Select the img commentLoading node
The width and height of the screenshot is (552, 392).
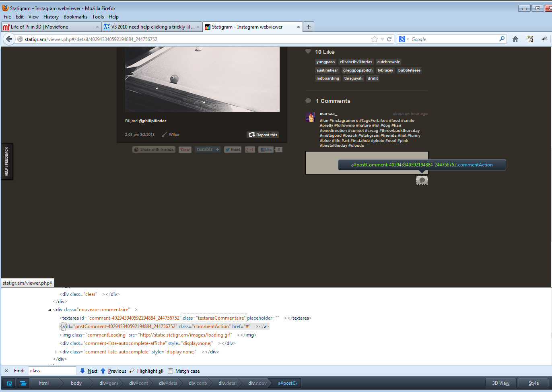(x=158, y=335)
